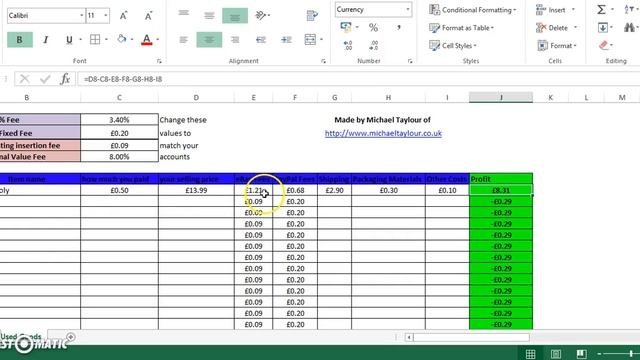Open the Format cells menu
The width and height of the screenshot is (640, 360).
[557, 46]
